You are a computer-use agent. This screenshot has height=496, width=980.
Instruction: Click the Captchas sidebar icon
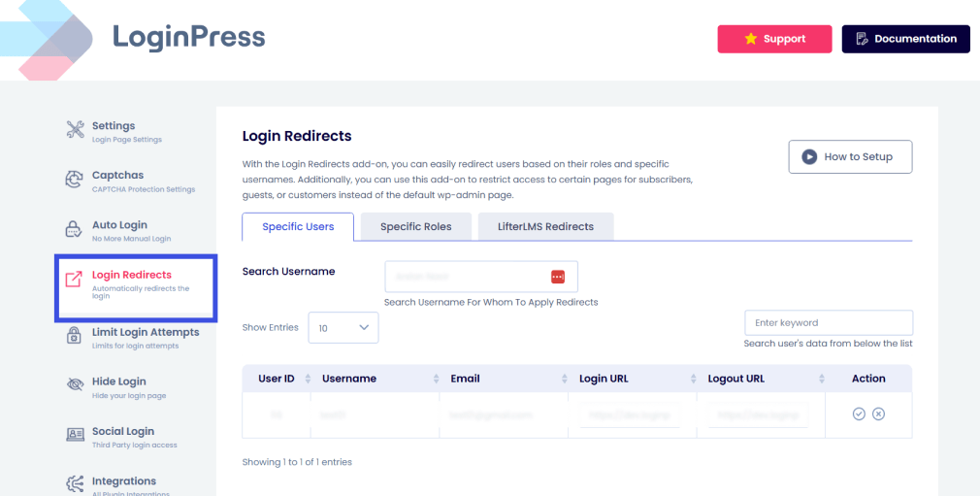click(75, 180)
